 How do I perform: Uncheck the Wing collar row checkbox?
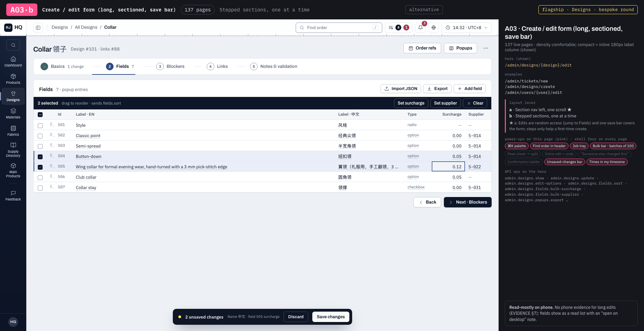(40, 167)
